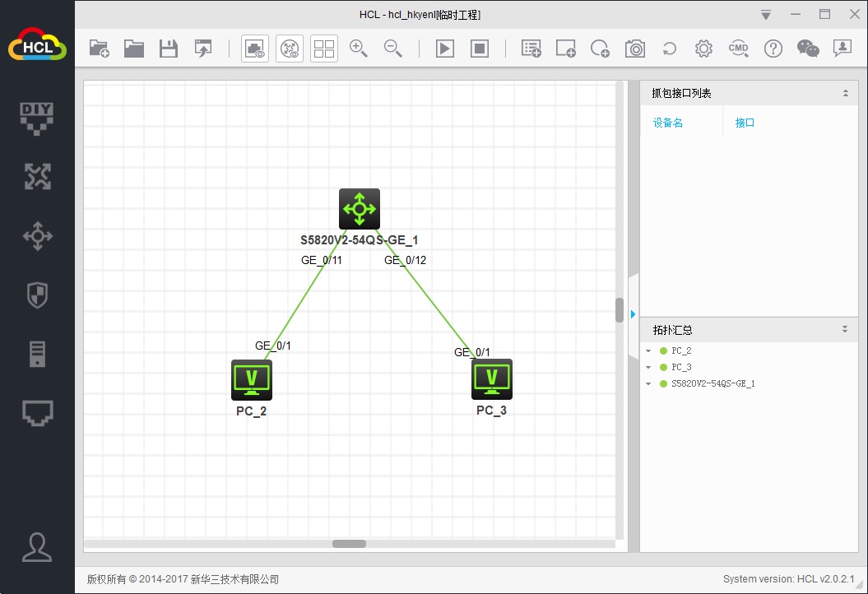The image size is (868, 594).
Task: Toggle the show device names button
Action: 290,49
